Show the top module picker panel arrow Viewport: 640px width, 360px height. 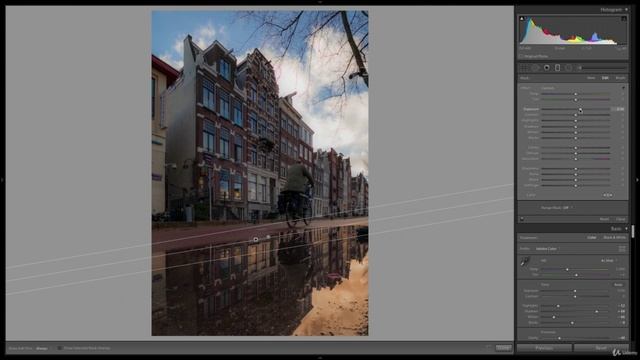click(x=320, y=2)
